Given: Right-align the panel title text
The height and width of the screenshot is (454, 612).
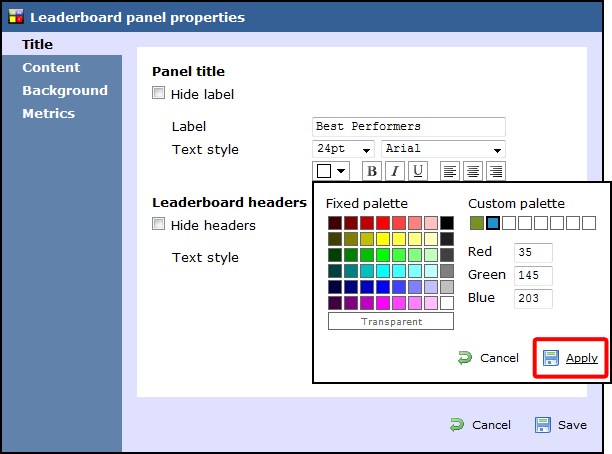Looking at the screenshot, I should tap(495, 171).
